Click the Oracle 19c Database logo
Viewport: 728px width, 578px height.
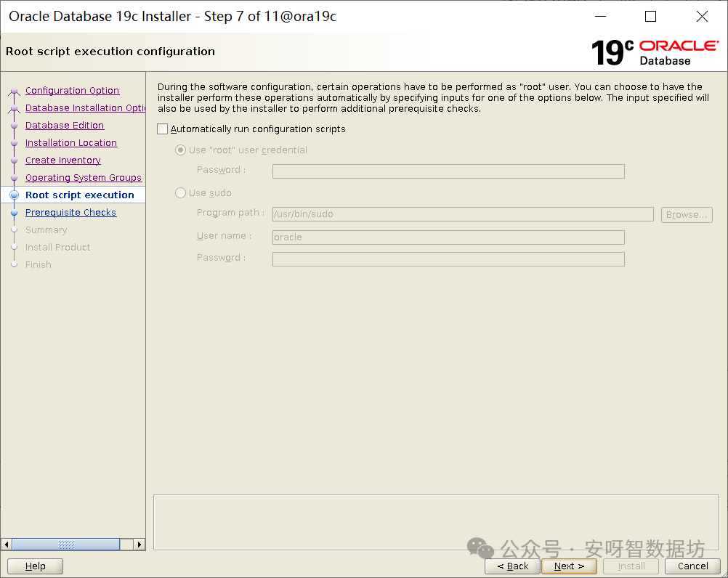tap(655, 52)
